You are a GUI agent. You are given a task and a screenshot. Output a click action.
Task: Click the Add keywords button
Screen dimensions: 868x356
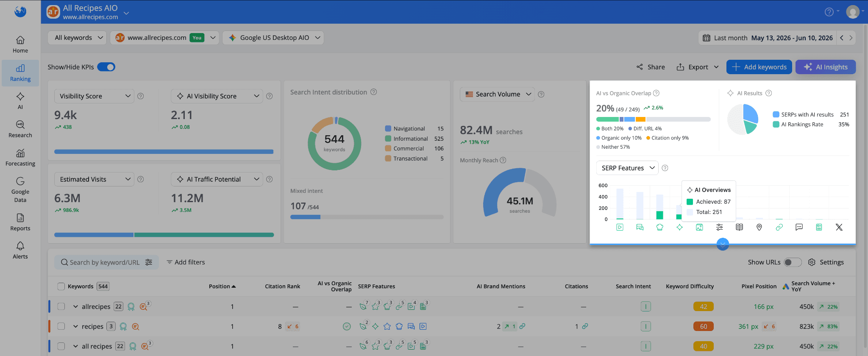click(759, 67)
